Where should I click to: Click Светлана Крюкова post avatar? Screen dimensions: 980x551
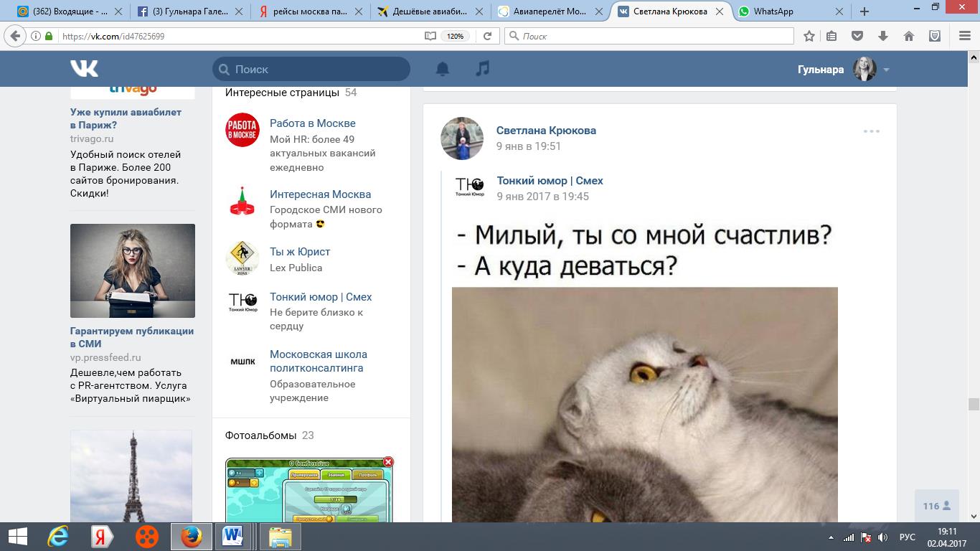[462, 138]
